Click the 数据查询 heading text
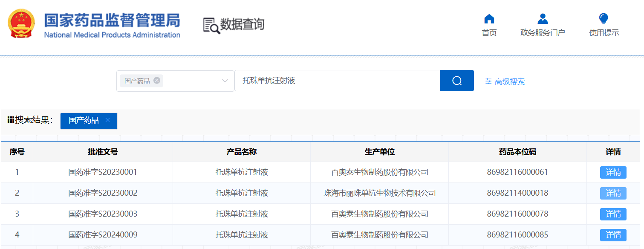This screenshot has width=644, height=249. tap(242, 24)
